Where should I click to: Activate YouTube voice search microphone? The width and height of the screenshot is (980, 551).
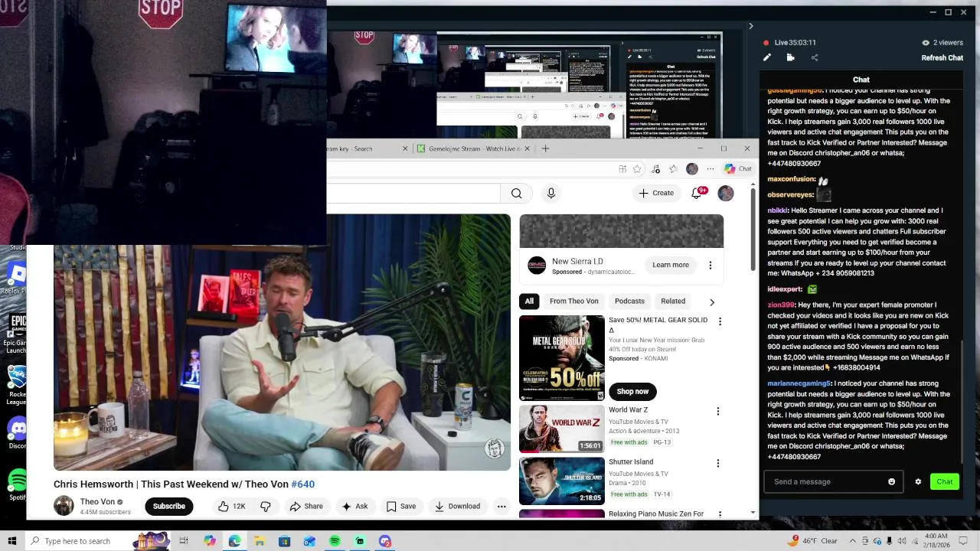click(550, 194)
